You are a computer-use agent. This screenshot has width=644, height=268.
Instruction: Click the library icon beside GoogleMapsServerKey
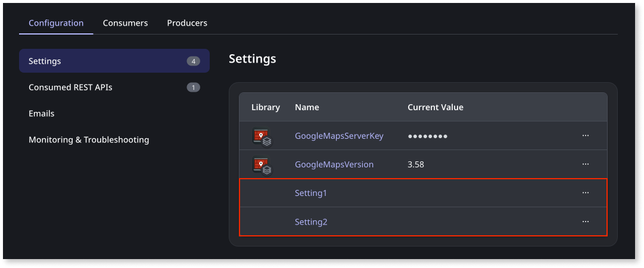[262, 136]
